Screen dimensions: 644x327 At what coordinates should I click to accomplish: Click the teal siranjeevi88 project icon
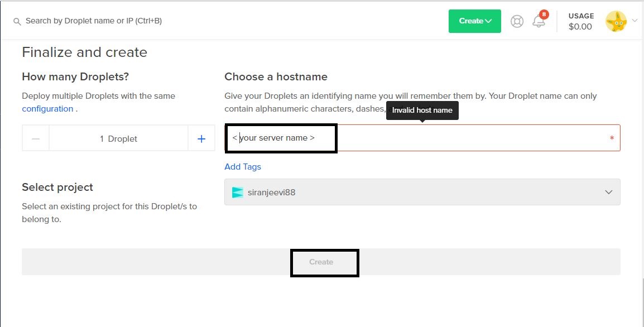click(x=237, y=193)
